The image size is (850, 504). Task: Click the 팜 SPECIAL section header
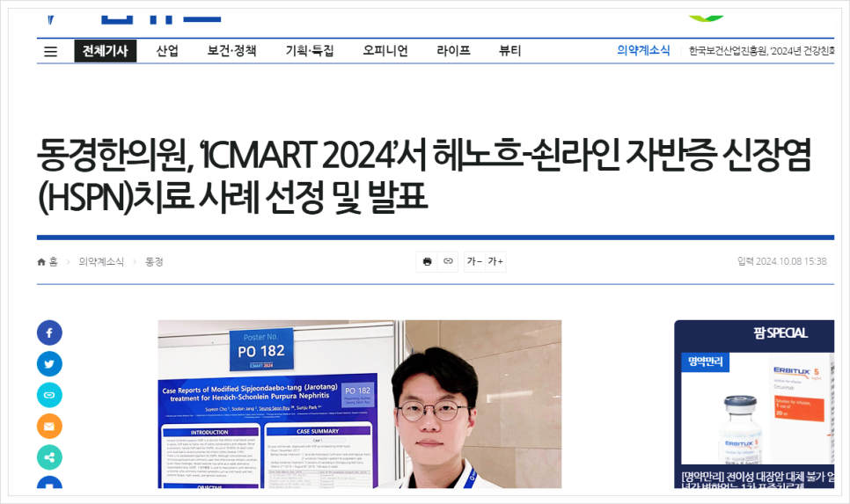click(780, 332)
